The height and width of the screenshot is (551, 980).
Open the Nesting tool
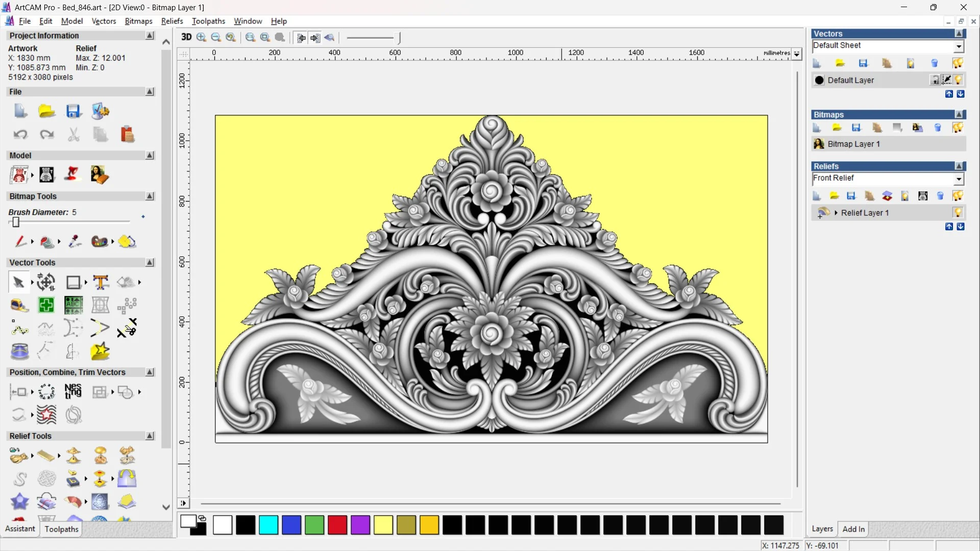click(x=73, y=392)
